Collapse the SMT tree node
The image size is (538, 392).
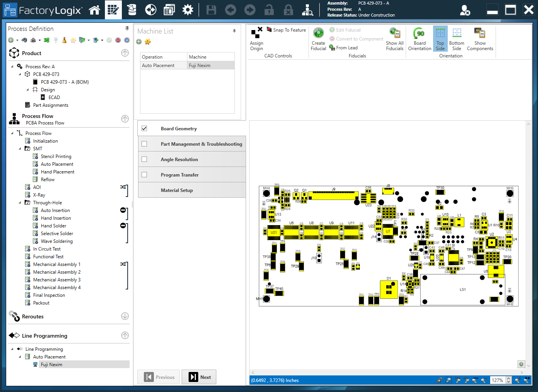20,149
